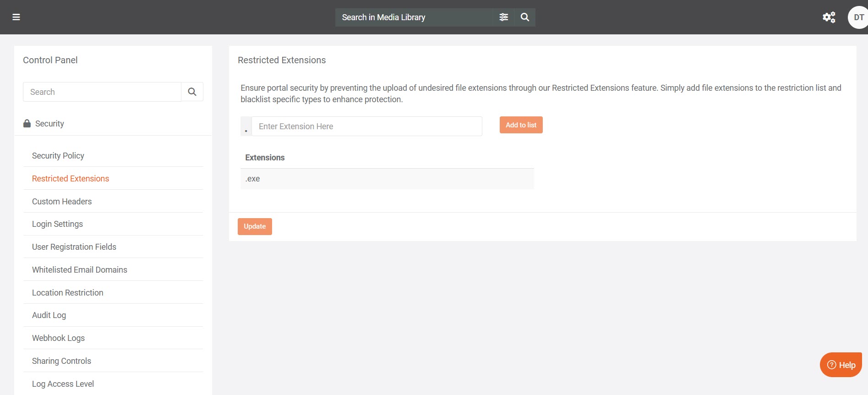Navigate to User Registration Fields

tap(74, 247)
